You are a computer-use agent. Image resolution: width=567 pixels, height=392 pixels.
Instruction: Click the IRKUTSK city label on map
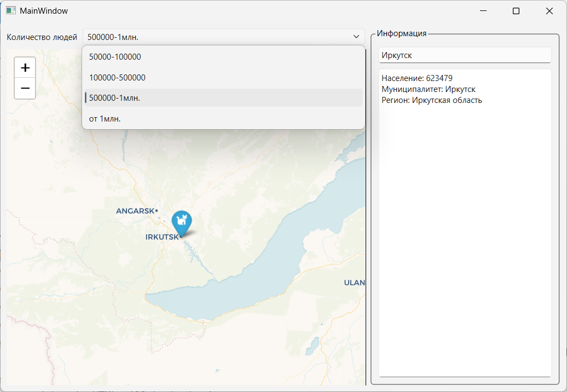click(162, 237)
